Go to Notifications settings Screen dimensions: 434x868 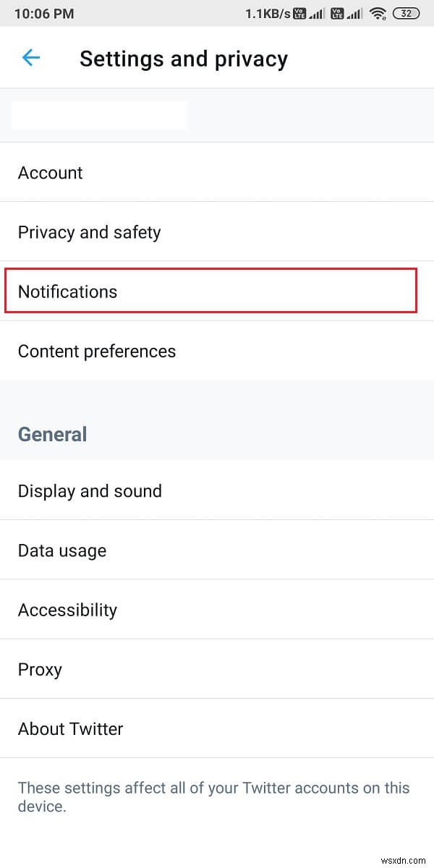pos(67,292)
